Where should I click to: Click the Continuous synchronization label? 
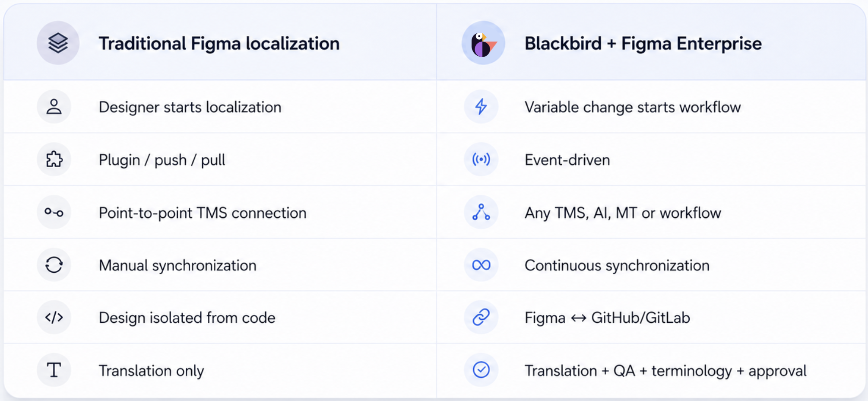[617, 265]
